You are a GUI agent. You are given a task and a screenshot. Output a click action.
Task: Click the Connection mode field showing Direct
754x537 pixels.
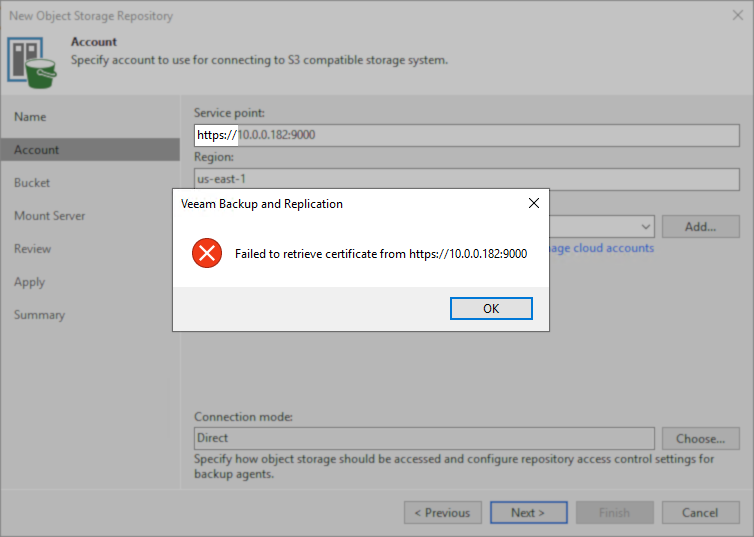[x=424, y=438]
